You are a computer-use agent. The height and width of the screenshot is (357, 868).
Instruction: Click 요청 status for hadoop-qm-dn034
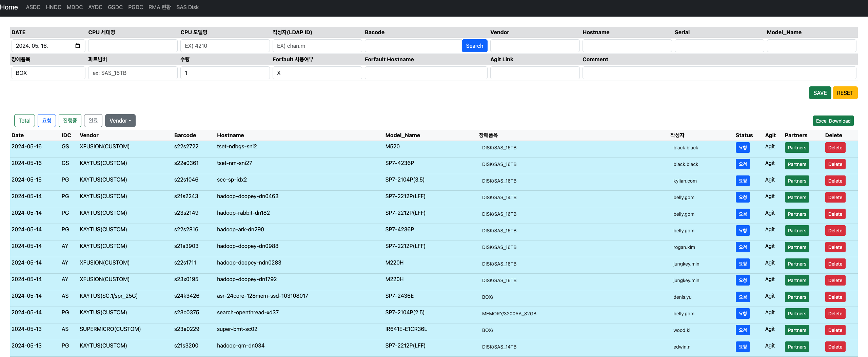pos(743,347)
